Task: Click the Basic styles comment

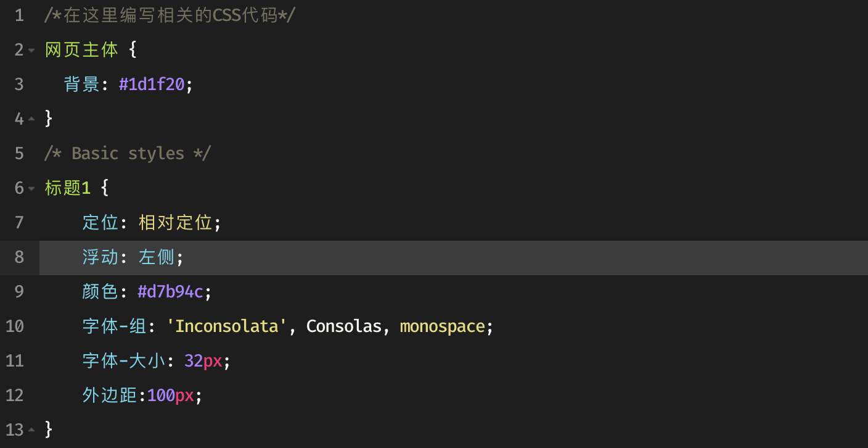Action: tap(128, 154)
